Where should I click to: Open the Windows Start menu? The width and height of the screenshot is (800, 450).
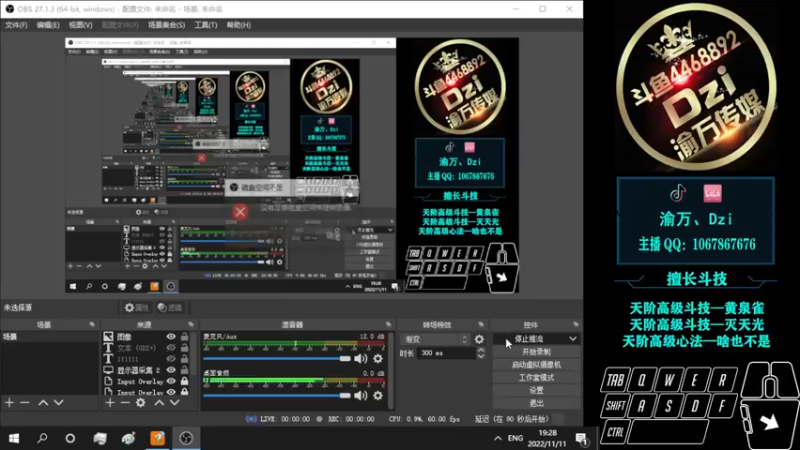14,438
